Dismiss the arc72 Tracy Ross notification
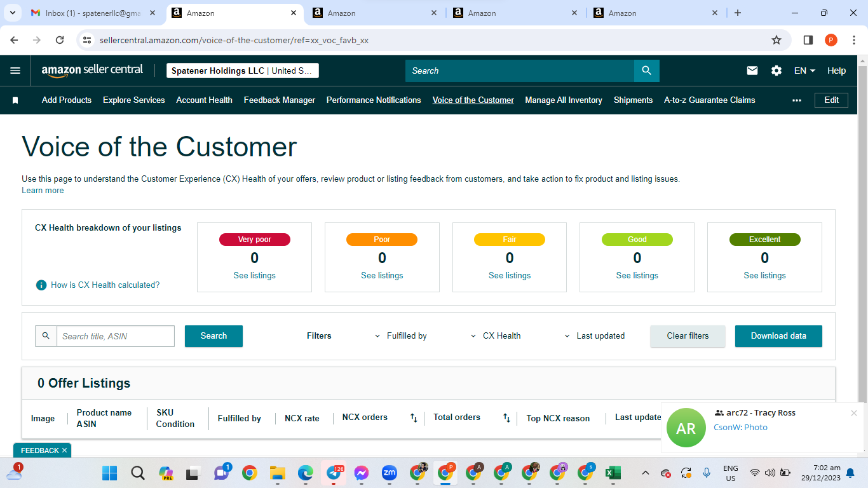Screen dimensions: 868x488 (854, 413)
